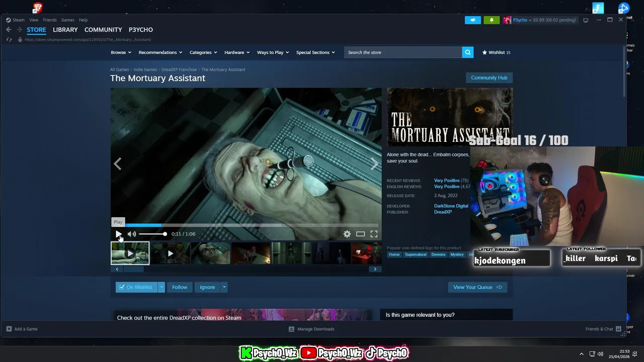644x362 pixels.
Task: Open the DarkStone Digital developer link
Action: tap(451, 206)
